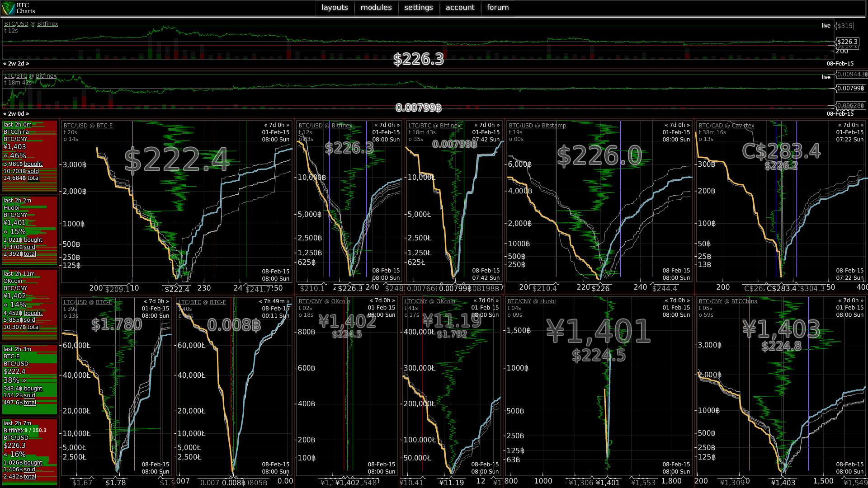The image size is (868, 488).
Task: Change the « 7d 0h » range on Bitstamp chart
Action: (x=677, y=125)
